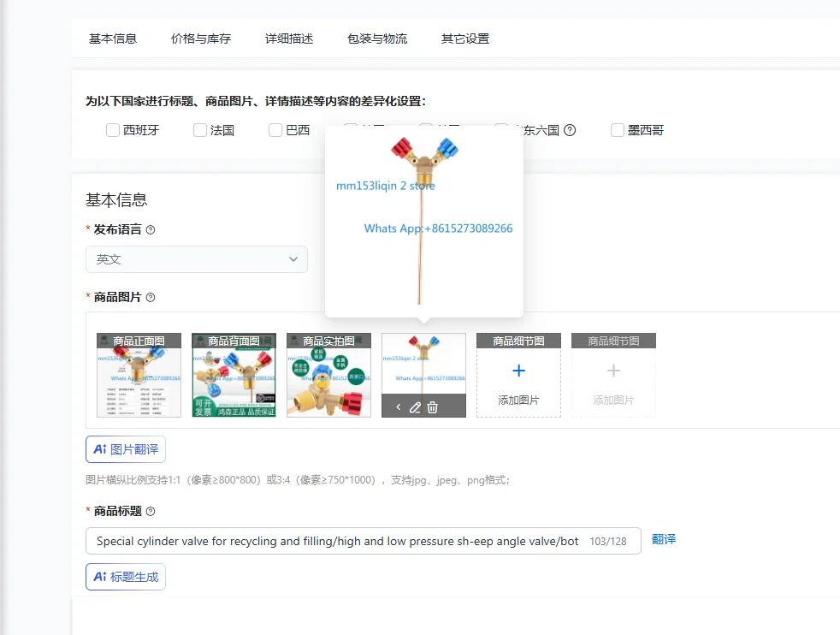Open the 其它设置 tab

(x=465, y=39)
